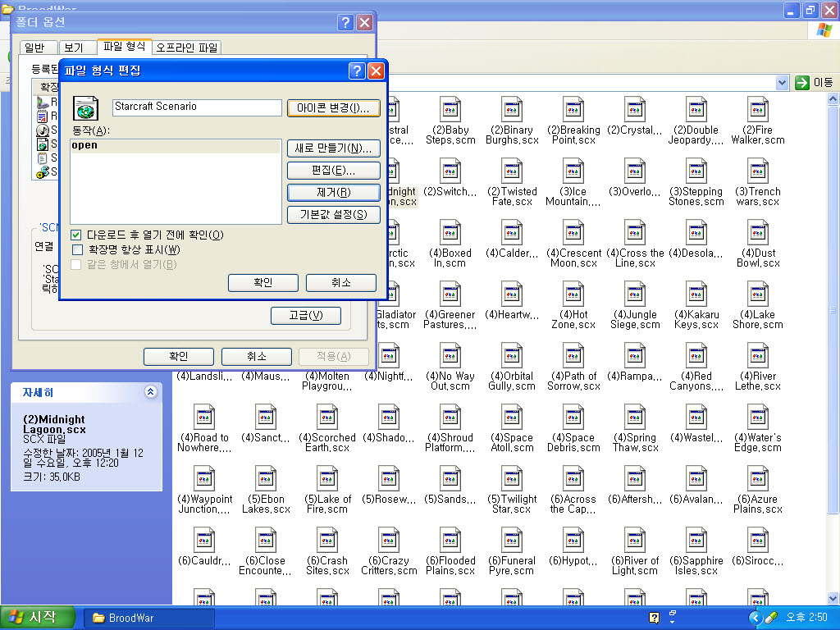
Task: Click the help button in Folder Options title
Action: pyautogui.click(x=345, y=22)
